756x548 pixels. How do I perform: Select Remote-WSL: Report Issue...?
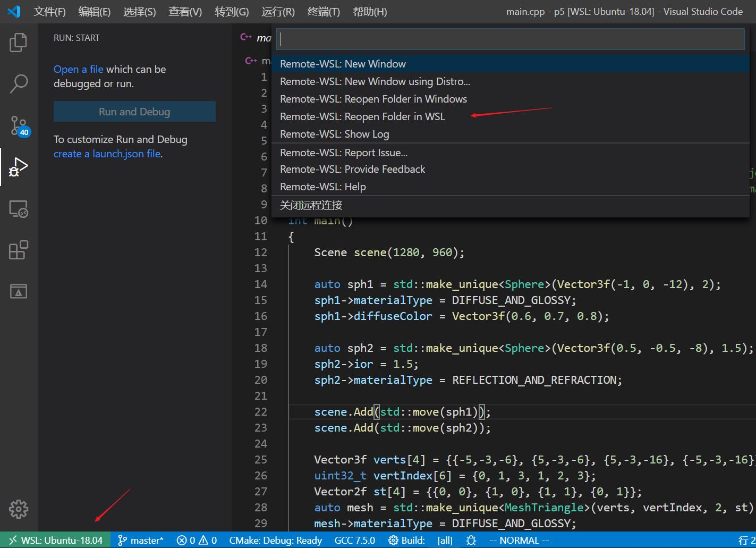click(511, 153)
